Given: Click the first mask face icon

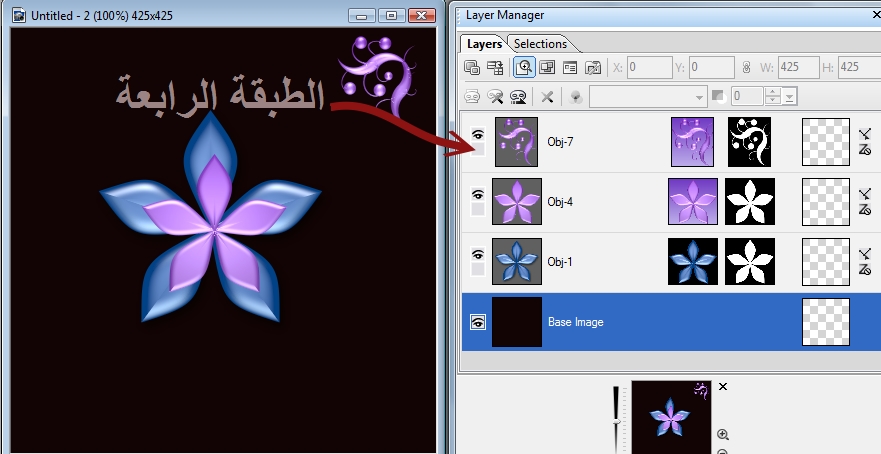Looking at the screenshot, I should point(472,97).
